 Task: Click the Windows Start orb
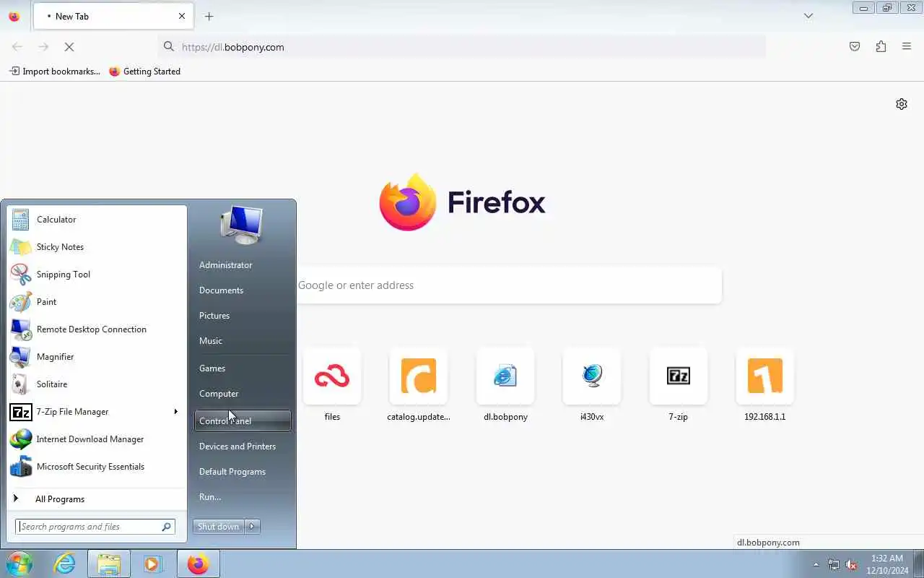pyautogui.click(x=19, y=564)
